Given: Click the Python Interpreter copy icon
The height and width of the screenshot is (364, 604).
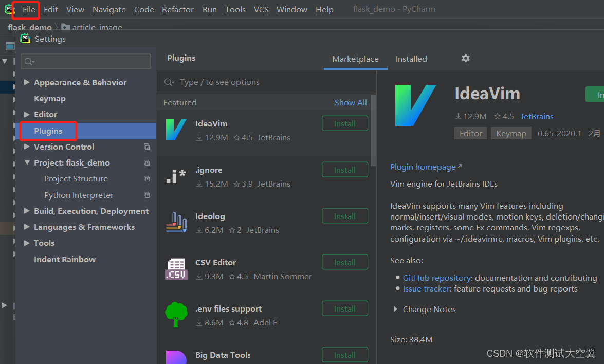Looking at the screenshot, I should (x=147, y=195).
